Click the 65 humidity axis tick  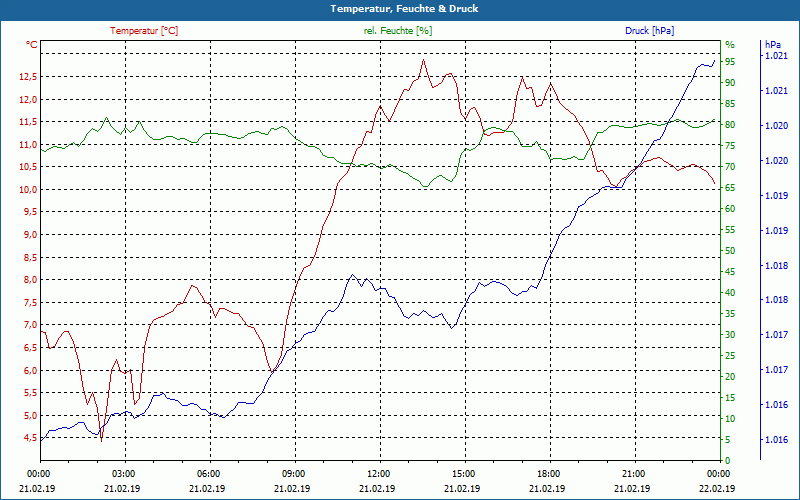[730, 188]
